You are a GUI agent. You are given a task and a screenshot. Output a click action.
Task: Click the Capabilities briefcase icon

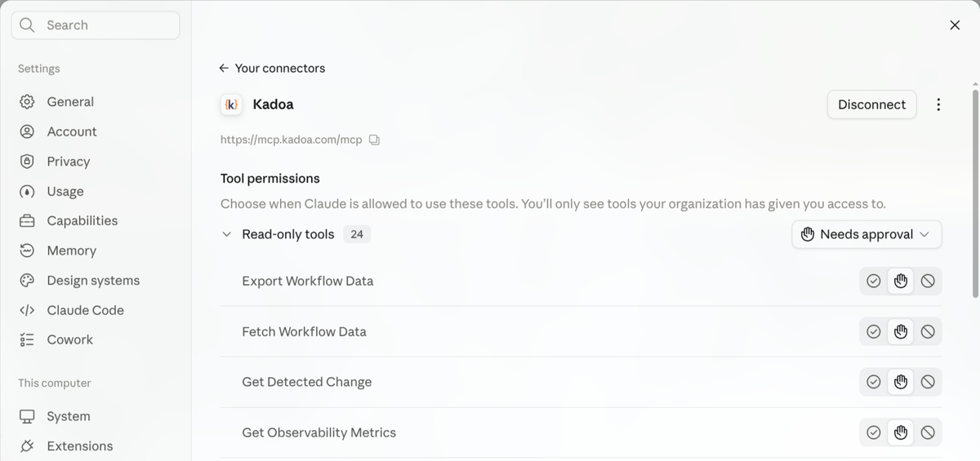[27, 221]
